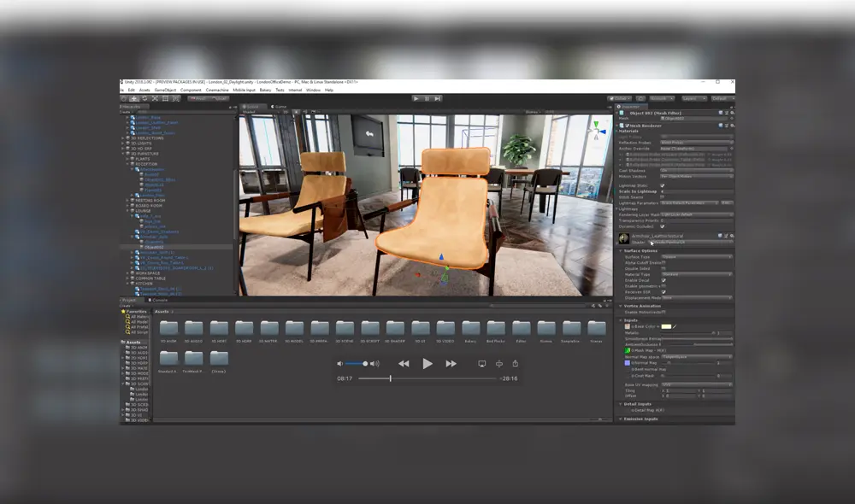Viewport: 855px width, 504px height.
Task: Open the Base Color swatch picker
Action: click(x=666, y=326)
